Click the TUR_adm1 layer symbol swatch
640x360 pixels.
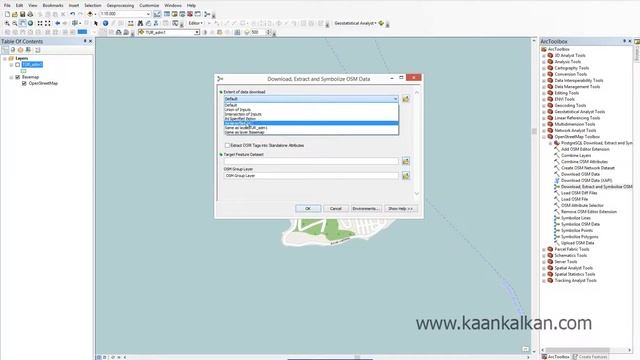pyautogui.click(x=24, y=71)
